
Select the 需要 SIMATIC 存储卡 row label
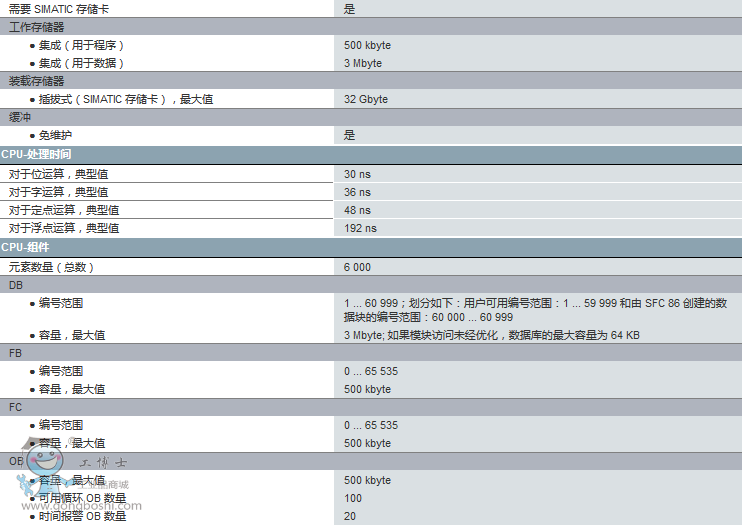(x=60, y=8)
